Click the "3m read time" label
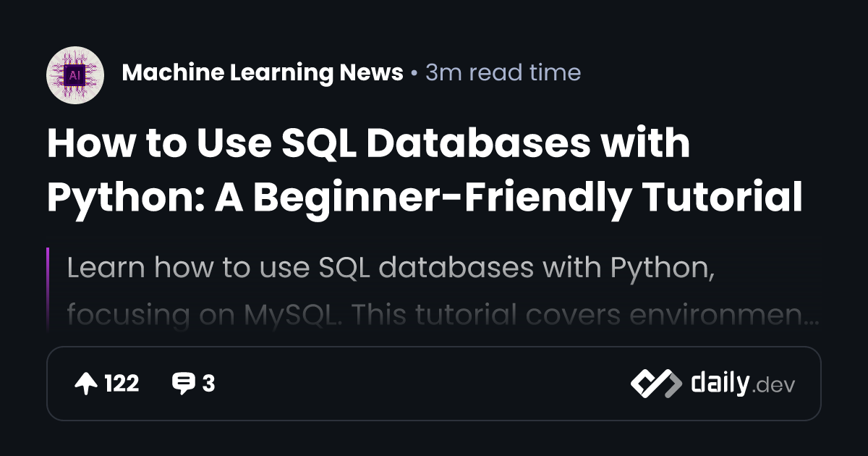Screen dimensions: 868x456 [x=503, y=73]
